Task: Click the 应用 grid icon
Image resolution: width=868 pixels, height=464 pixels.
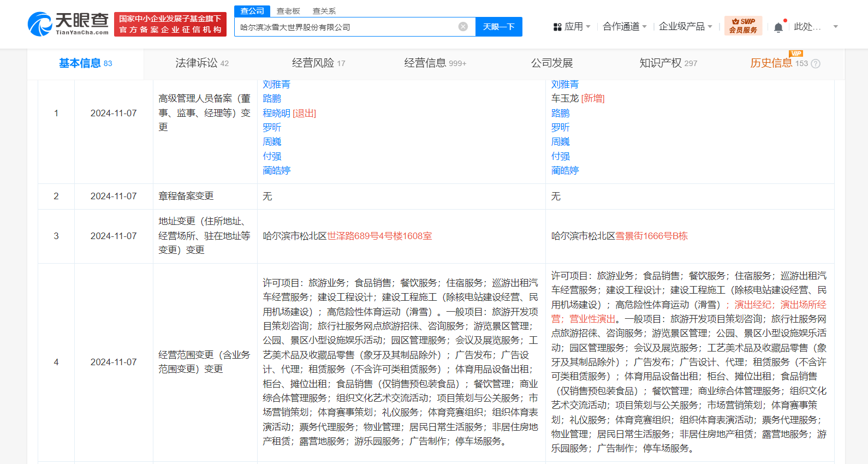Action: pyautogui.click(x=557, y=27)
